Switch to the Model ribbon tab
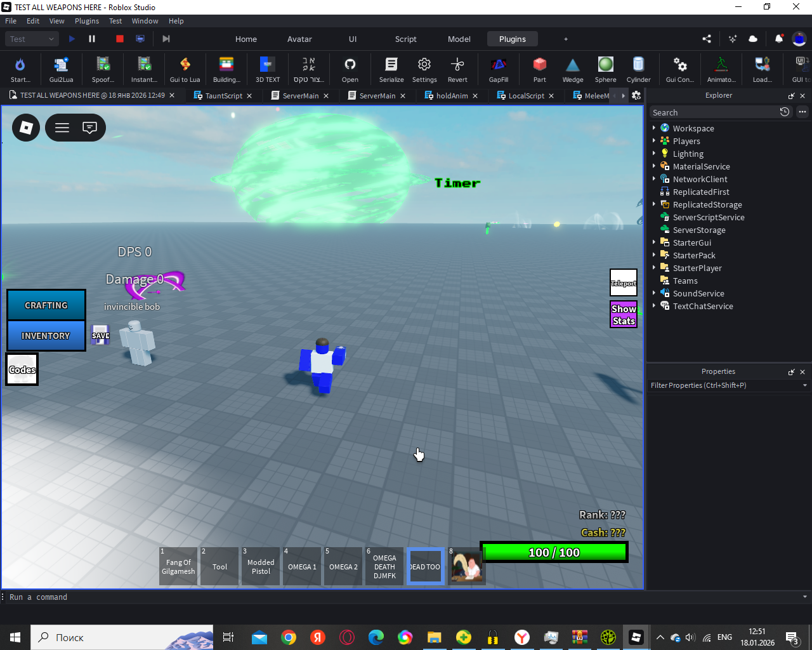 coord(459,39)
